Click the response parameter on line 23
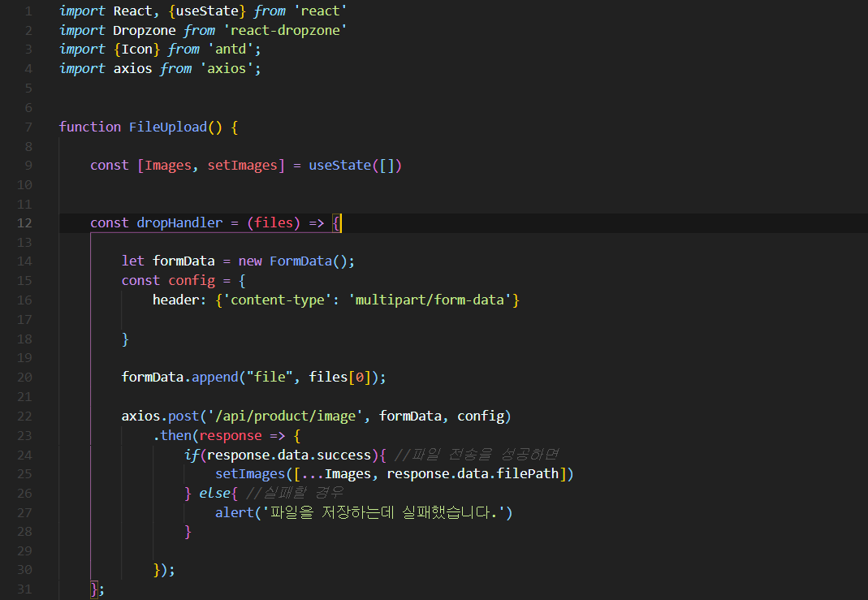Viewport: 868px width, 600px height. point(231,436)
